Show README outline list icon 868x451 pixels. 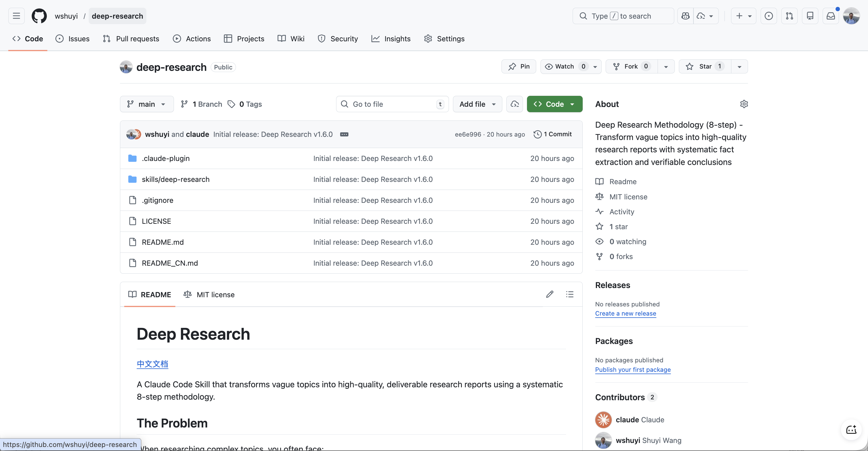click(569, 294)
